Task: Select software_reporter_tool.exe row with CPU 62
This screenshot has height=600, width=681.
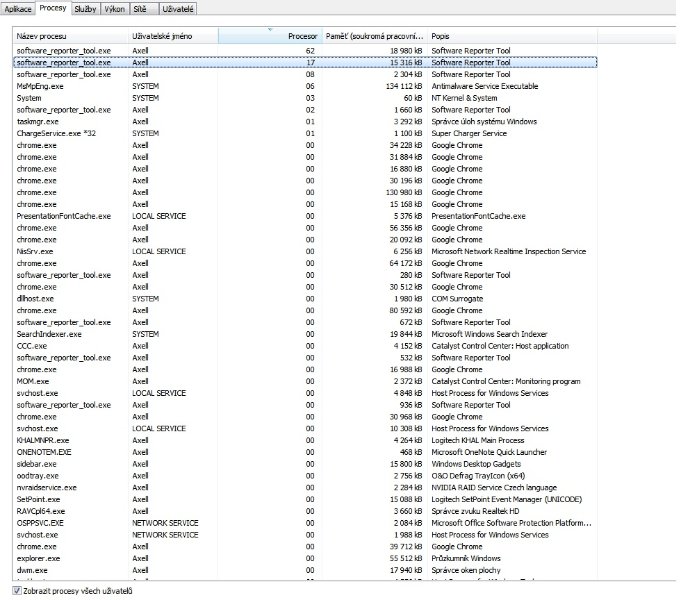Action: 305,51
